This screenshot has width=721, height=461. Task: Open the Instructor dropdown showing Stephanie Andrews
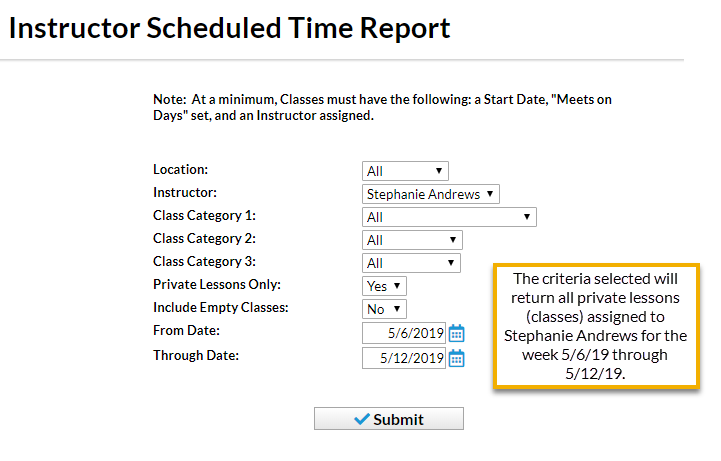[430, 194]
